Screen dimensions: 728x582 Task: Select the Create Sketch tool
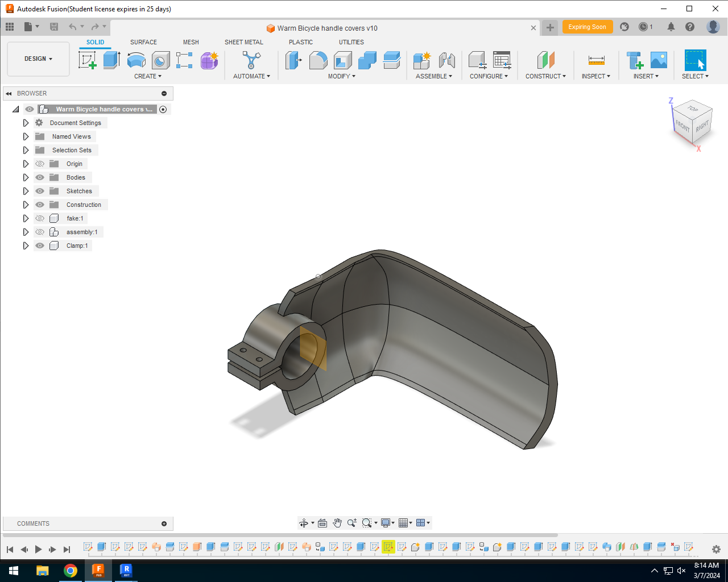tap(88, 60)
